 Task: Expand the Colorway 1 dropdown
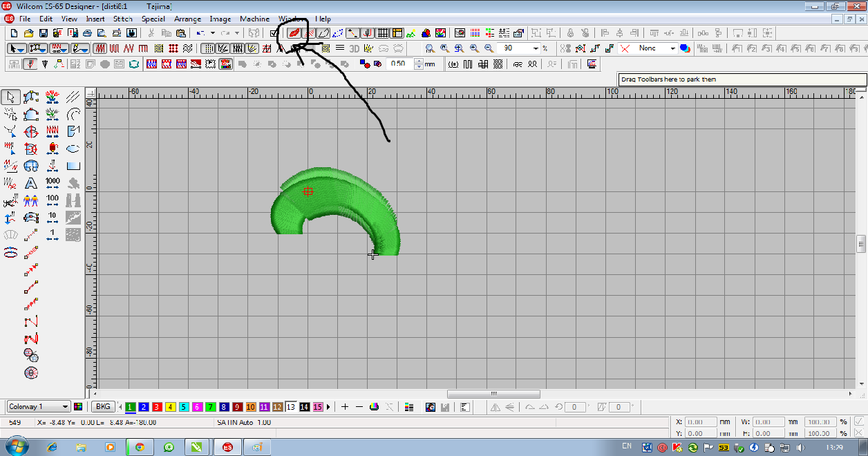[x=65, y=407]
